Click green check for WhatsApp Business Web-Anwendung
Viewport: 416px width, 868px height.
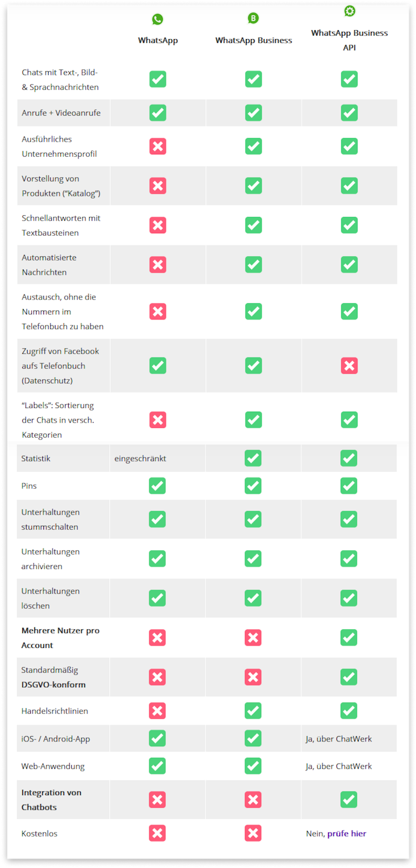click(253, 766)
